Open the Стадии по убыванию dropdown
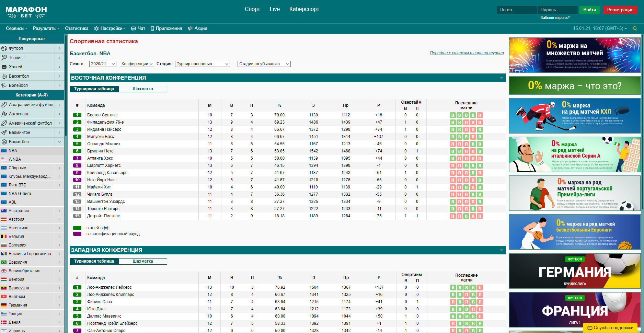This screenshot has height=333, width=644. [264, 64]
